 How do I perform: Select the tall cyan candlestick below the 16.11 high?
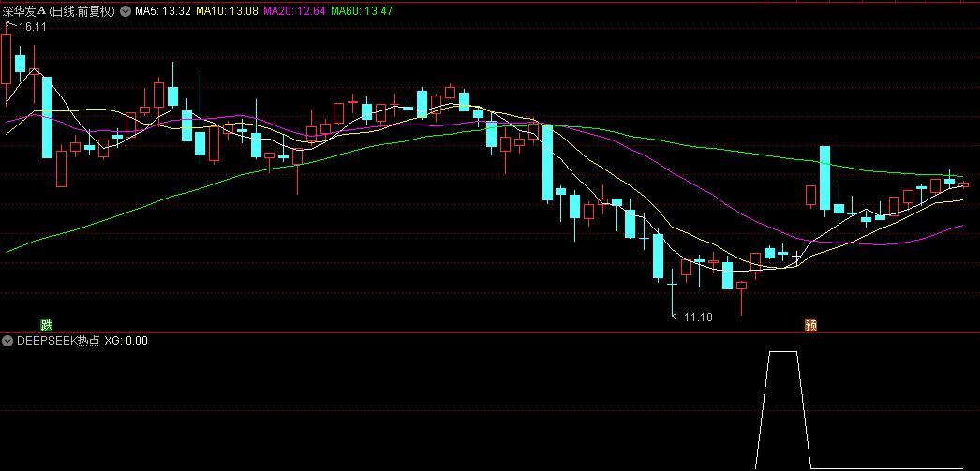[x=48, y=117]
